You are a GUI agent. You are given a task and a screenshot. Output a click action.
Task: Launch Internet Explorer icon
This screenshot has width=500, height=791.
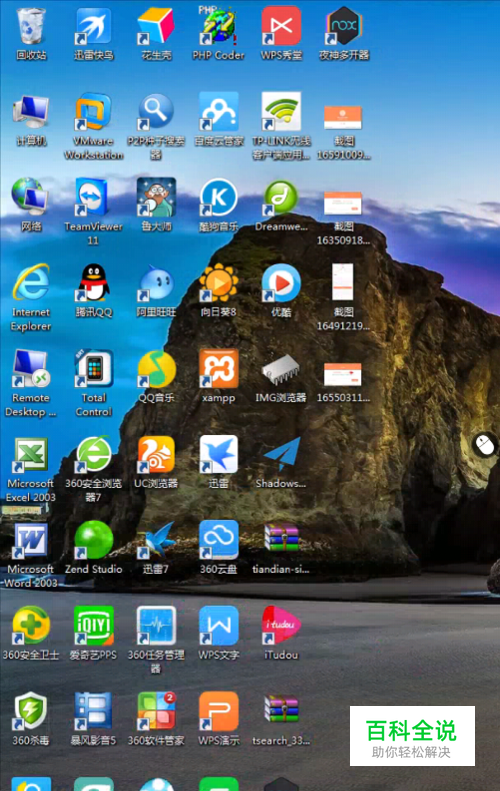point(31,282)
